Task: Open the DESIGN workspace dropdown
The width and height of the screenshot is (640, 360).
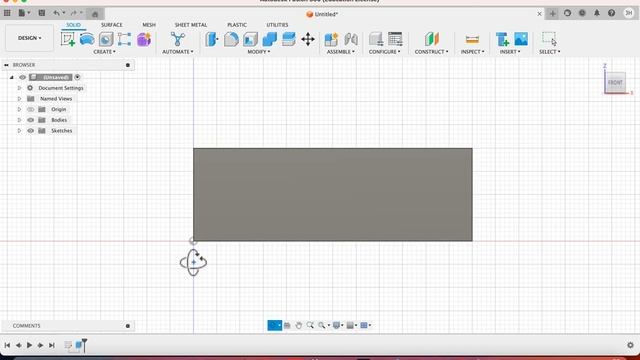Action: pos(29,38)
